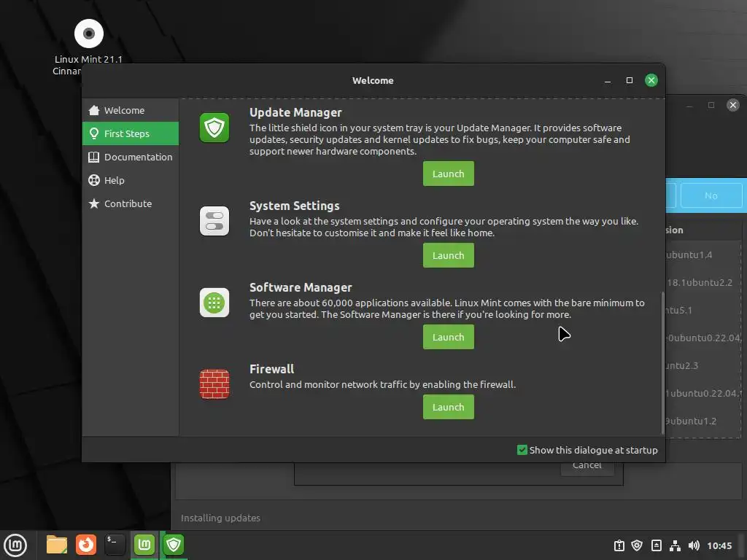Screen dimensions: 747x560
Task: Launch System Settings
Action: (x=449, y=255)
